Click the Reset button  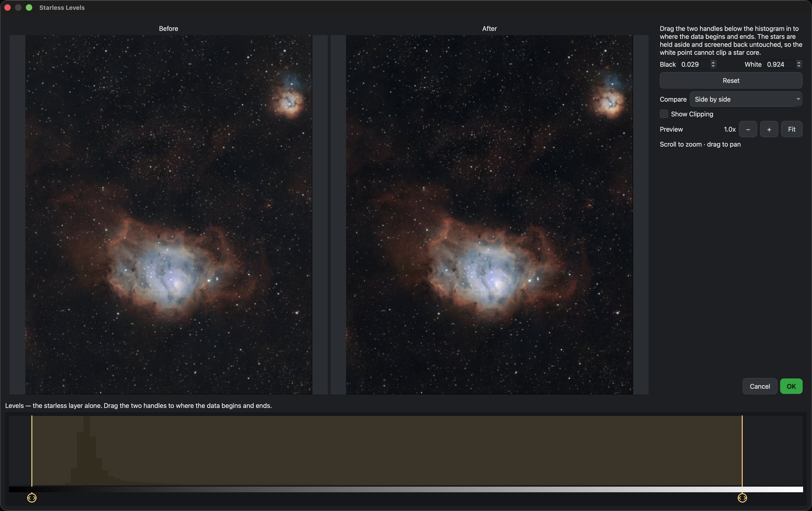click(x=731, y=80)
